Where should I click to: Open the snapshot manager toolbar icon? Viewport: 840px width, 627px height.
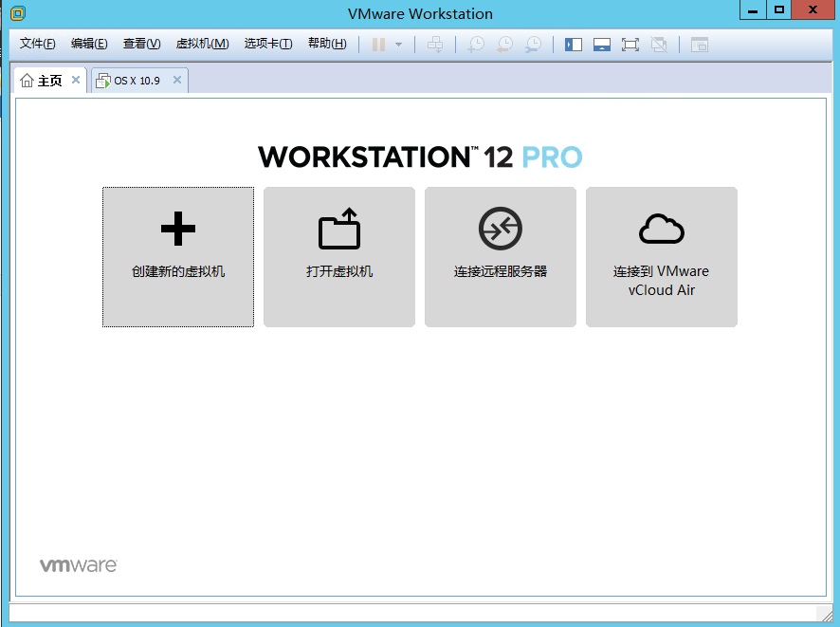534,45
